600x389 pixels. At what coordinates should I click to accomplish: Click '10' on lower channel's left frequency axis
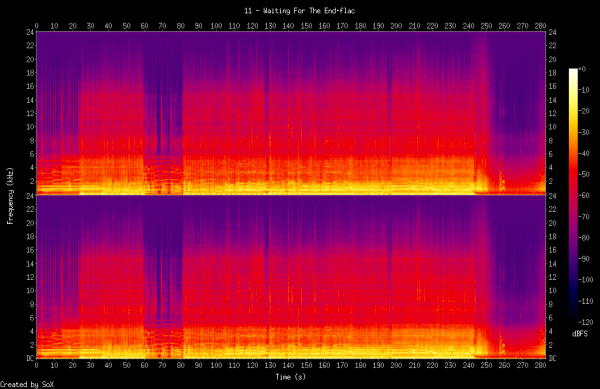30,290
